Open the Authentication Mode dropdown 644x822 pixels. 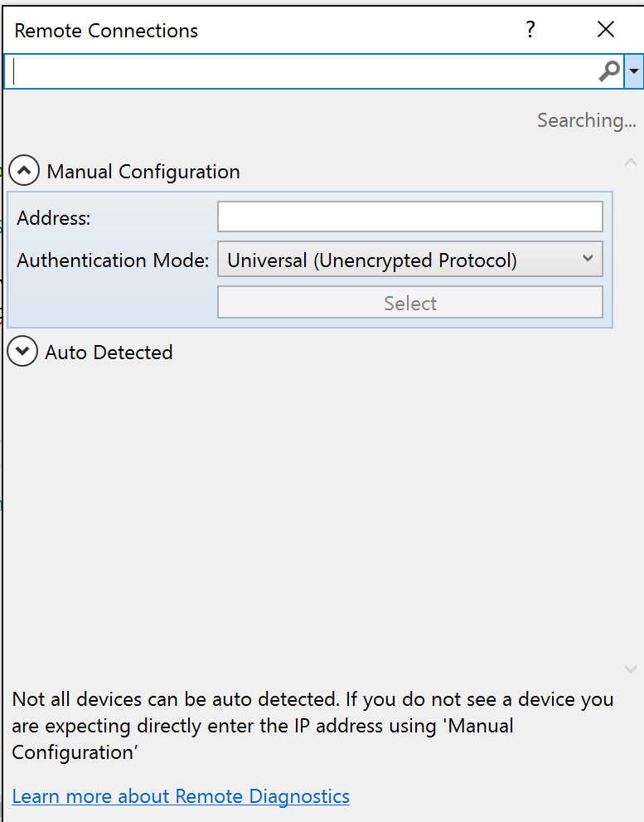click(410, 259)
